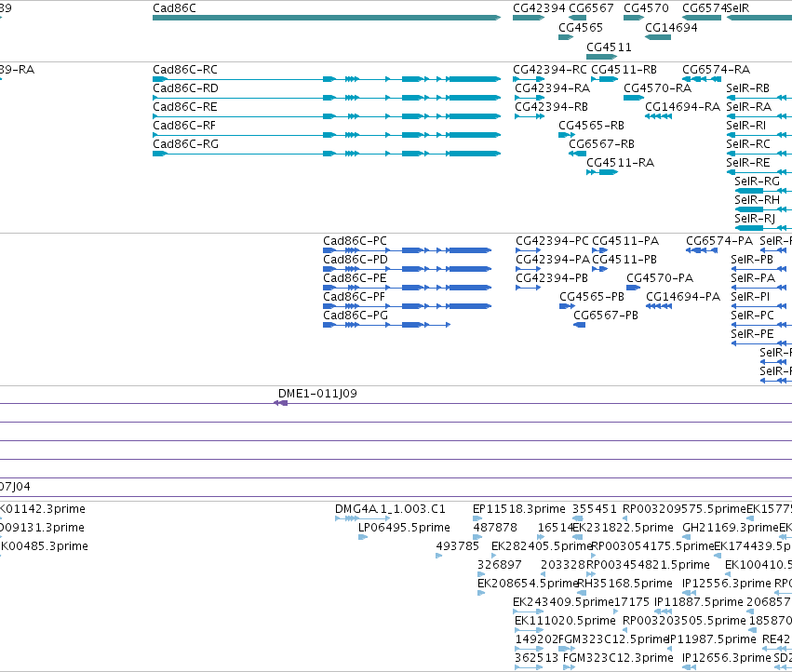Open protein SelR-PE label
The image size is (792, 672).
(752, 334)
